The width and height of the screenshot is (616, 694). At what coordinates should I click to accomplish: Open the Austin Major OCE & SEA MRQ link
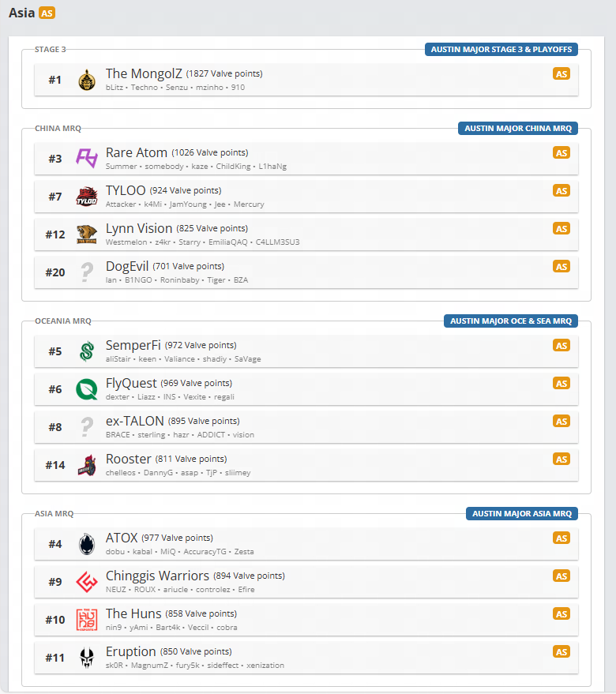(x=511, y=321)
